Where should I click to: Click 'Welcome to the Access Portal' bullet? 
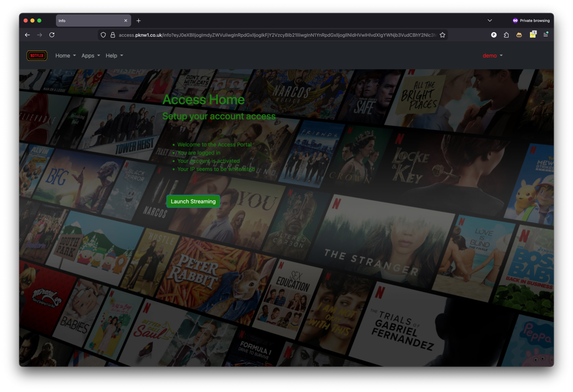(x=214, y=145)
